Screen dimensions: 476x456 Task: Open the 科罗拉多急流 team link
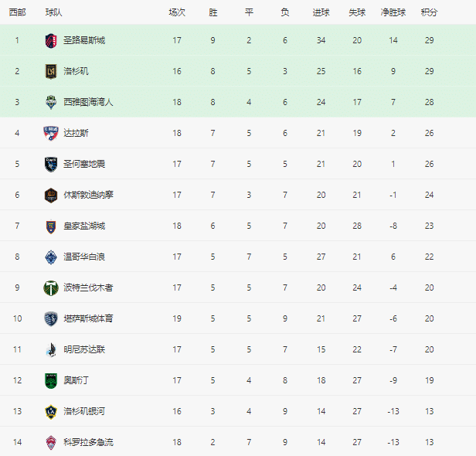point(88,442)
